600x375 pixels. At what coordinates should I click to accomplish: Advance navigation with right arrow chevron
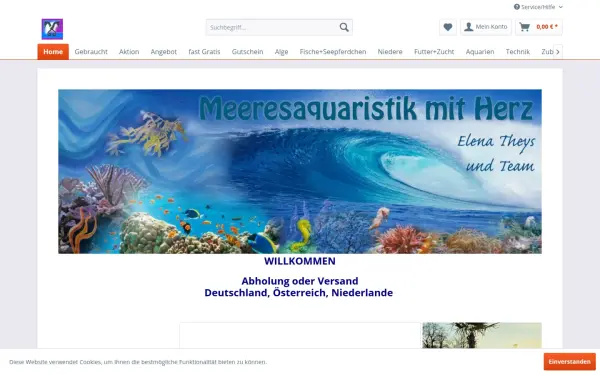tap(558, 52)
